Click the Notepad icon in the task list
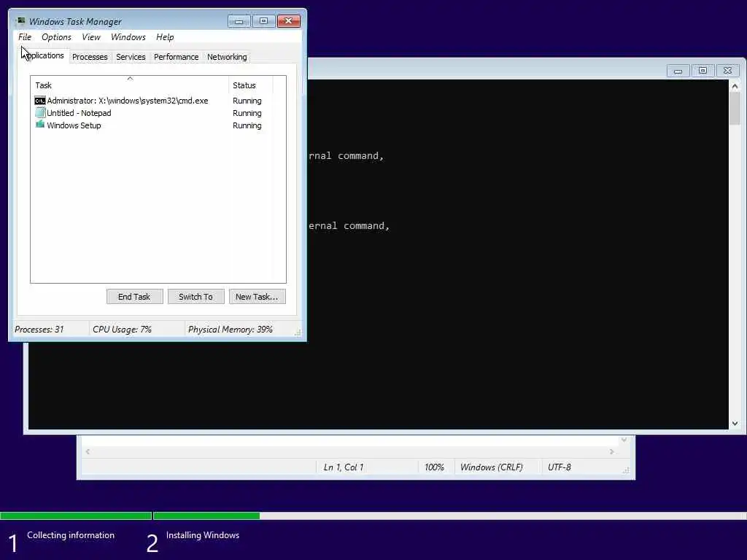 coord(40,113)
